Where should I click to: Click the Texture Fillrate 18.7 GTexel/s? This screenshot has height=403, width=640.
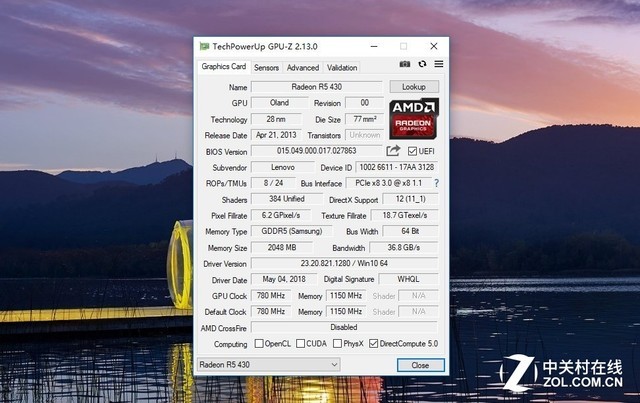click(x=404, y=215)
